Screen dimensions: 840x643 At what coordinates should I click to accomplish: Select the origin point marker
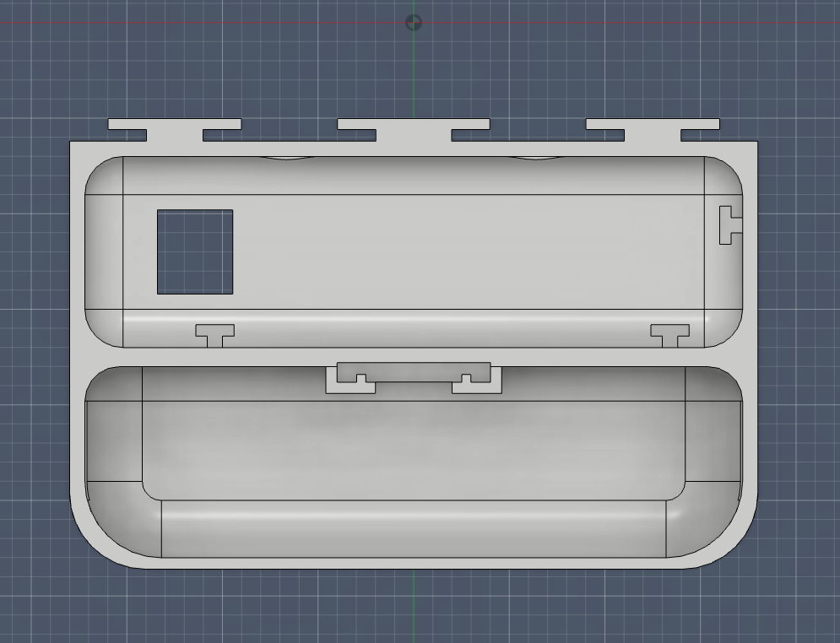pyautogui.click(x=414, y=23)
